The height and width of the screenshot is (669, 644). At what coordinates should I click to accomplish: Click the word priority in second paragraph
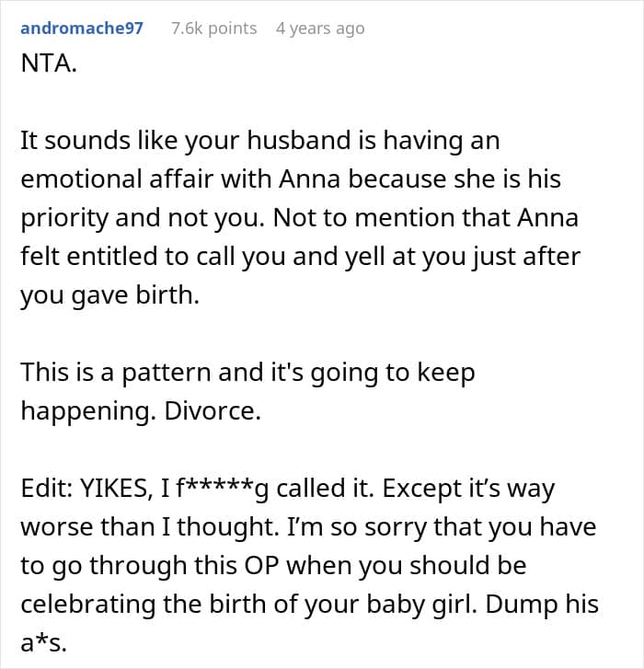pyautogui.click(x=64, y=217)
